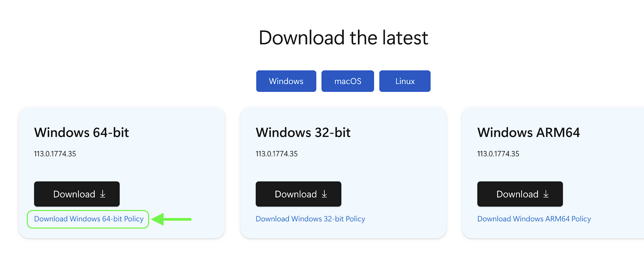644x258 pixels.
Task: Switch to the macOS platform tab
Action: (348, 81)
